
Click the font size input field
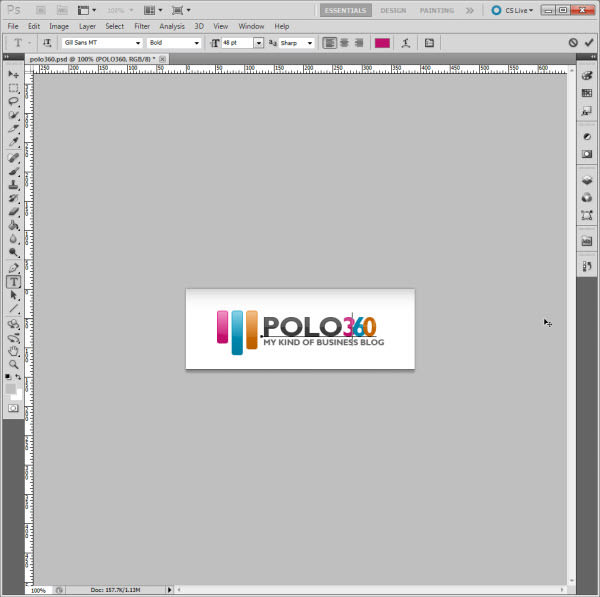[x=238, y=43]
